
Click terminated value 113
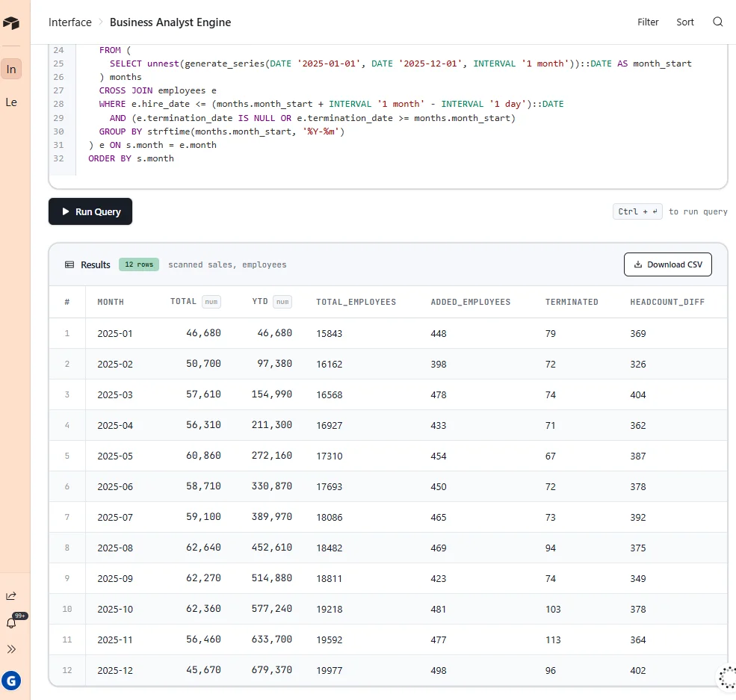click(x=553, y=640)
